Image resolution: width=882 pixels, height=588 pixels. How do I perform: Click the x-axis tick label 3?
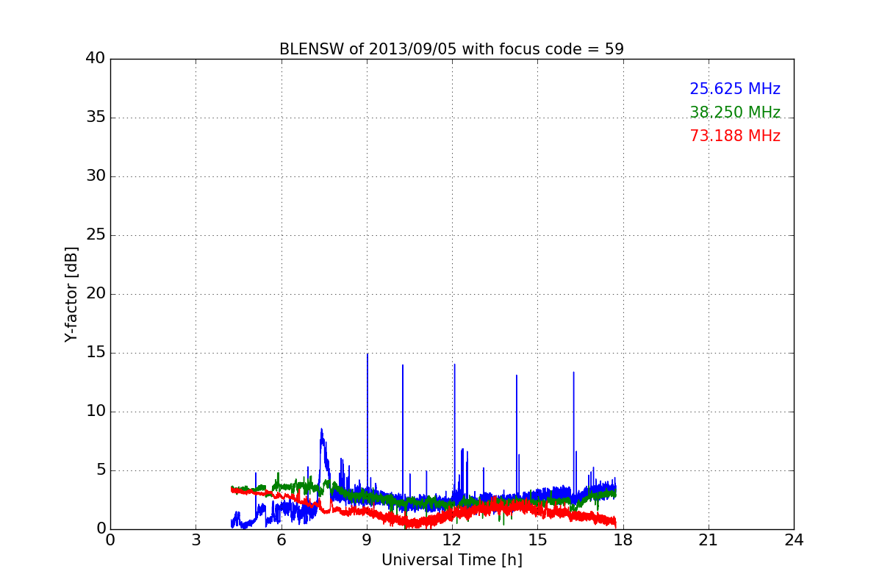(x=196, y=540)
